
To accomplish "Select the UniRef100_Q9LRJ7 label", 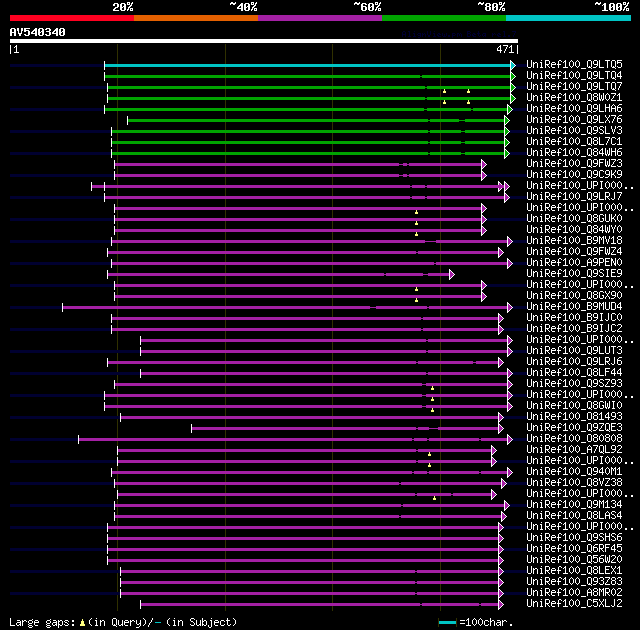I will [x=574, y=197].
